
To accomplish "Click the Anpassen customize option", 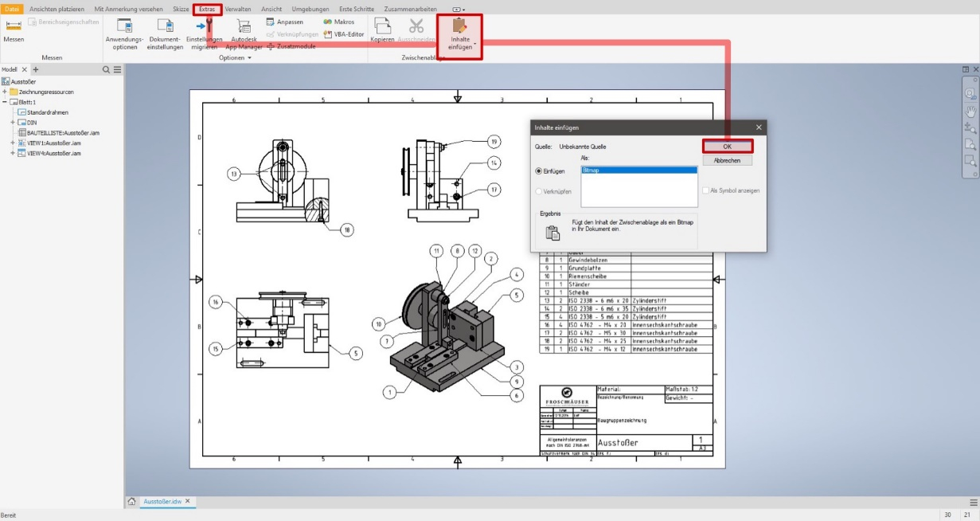I will (284, 22).
